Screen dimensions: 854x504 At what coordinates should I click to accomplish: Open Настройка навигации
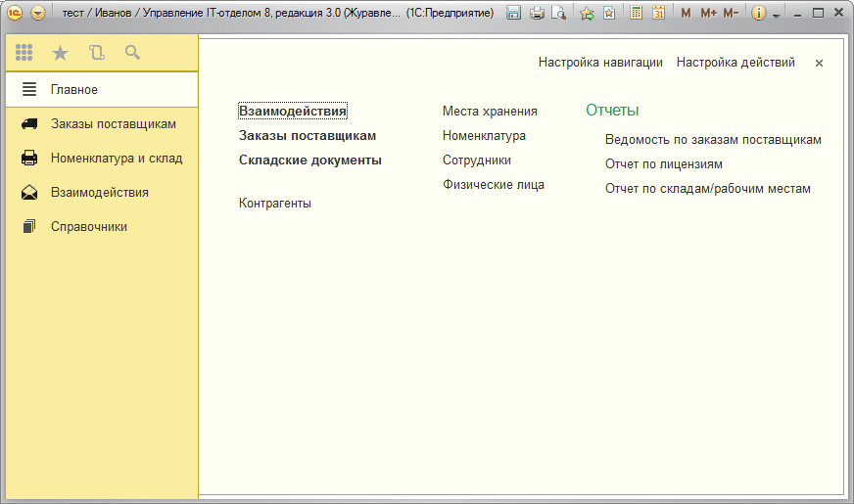pos(600,62)
